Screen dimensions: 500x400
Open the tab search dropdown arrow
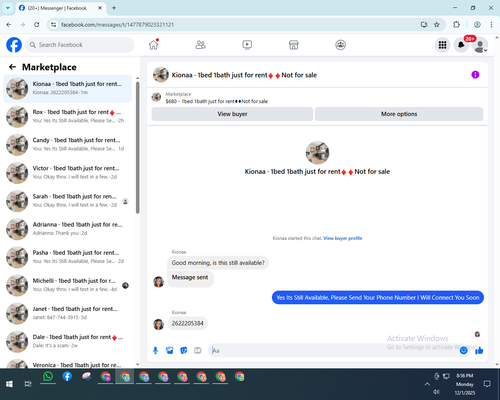pyautogui.click(x=8, y=8)
